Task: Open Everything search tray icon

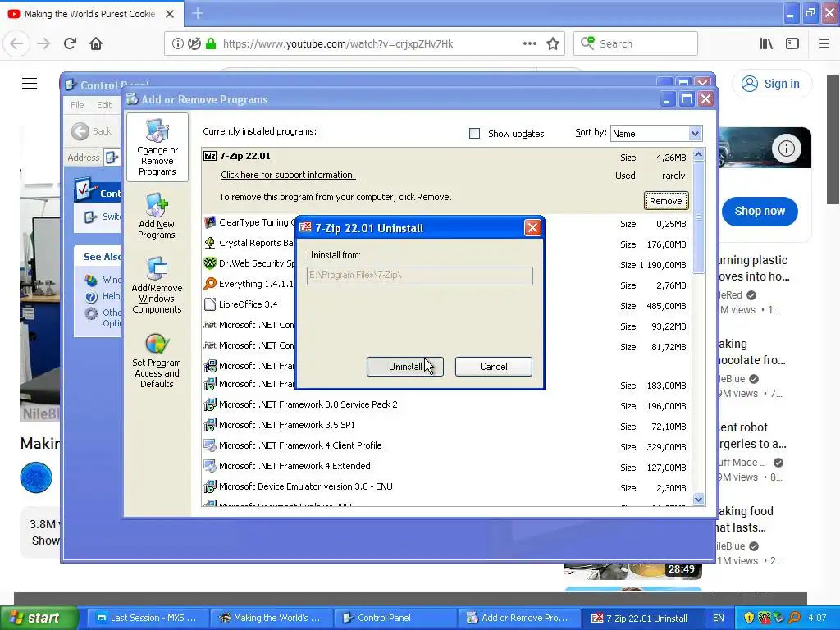Action: [795, 618]
